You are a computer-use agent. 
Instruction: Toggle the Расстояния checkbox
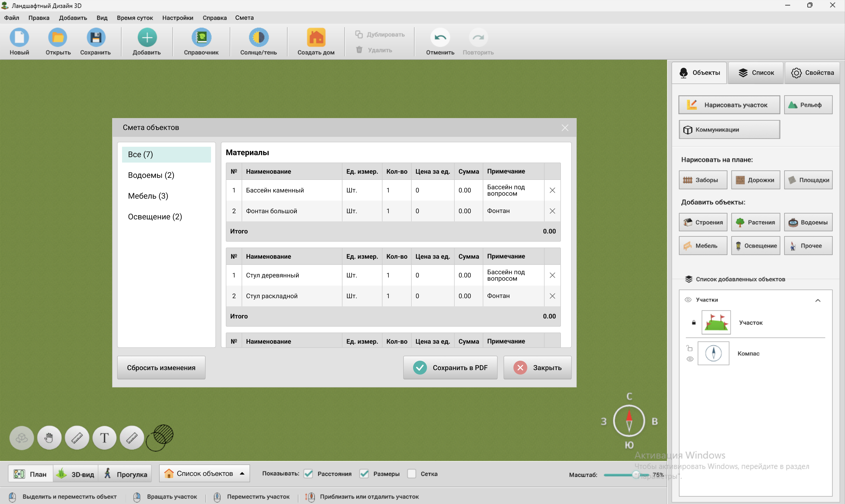308,474
